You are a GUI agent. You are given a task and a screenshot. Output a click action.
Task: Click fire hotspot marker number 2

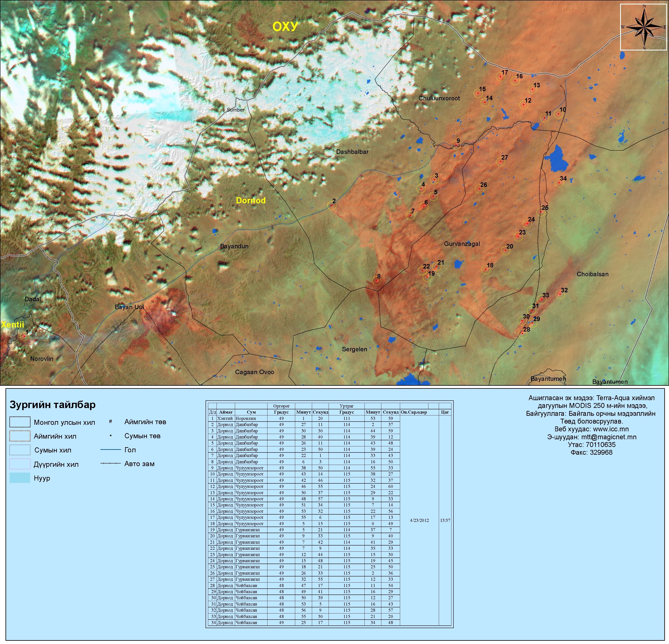331,205
